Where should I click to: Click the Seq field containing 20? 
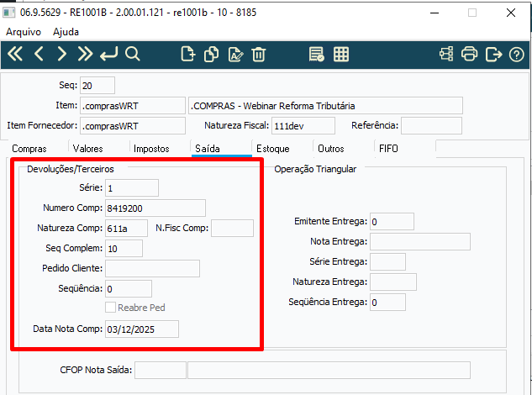97,86
